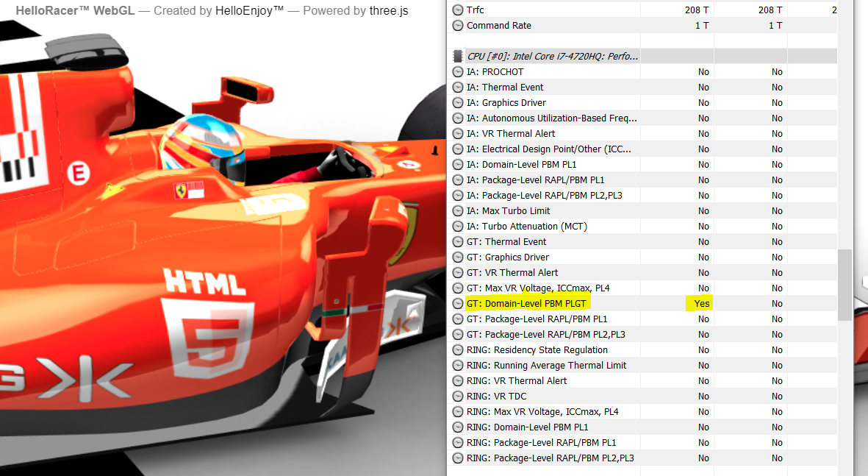Select the 'IA: Turbo Attenuation (MCT)' label
Screen dimensions: 868x476
[x=527, y=227]
